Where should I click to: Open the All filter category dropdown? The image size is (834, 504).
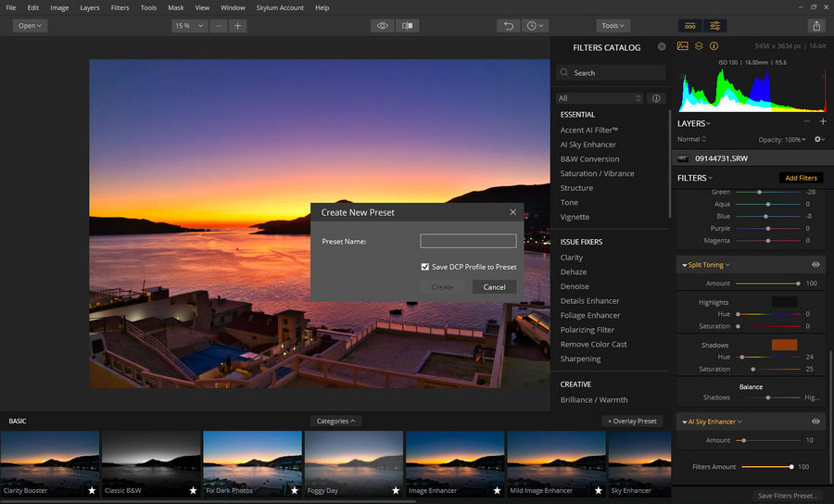click(x=600, y=98)
